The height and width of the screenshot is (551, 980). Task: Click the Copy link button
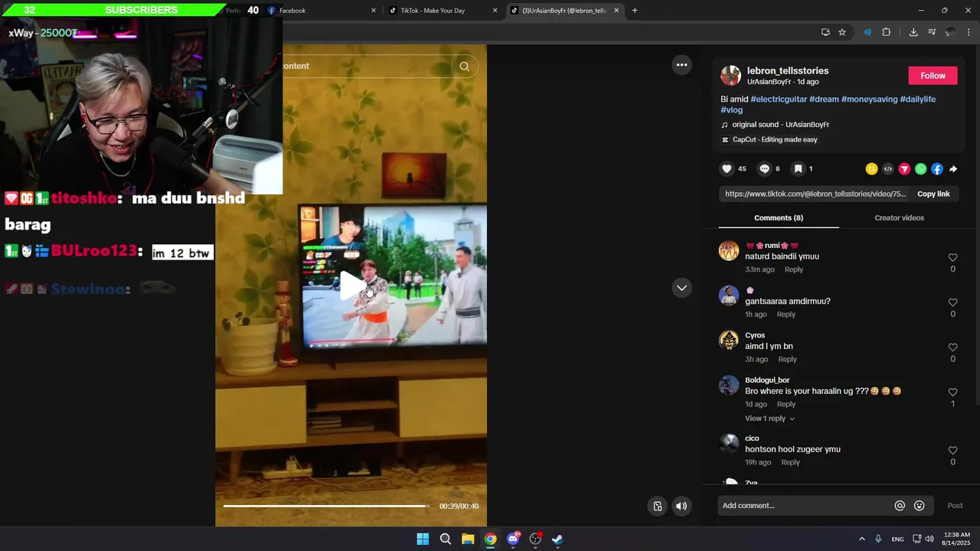(x=933, y=194)
